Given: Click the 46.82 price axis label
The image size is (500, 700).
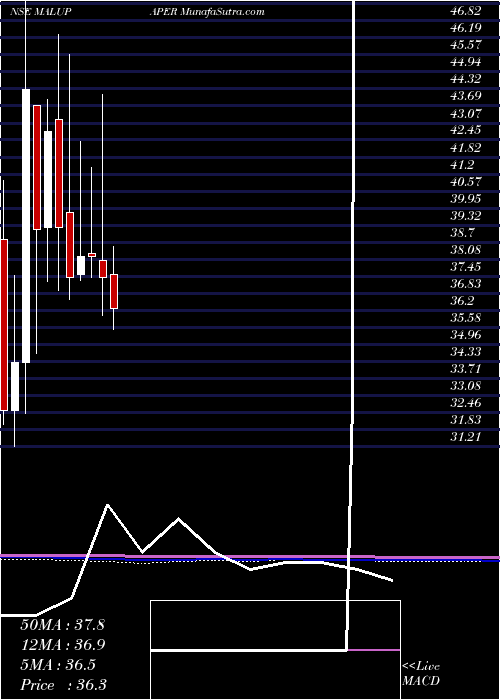Looking at the screenshot, I should 465,11.
